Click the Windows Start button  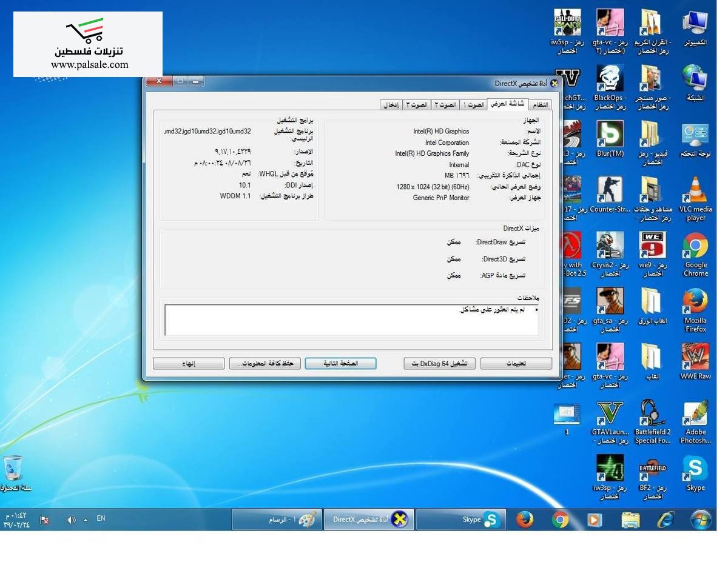701,520
